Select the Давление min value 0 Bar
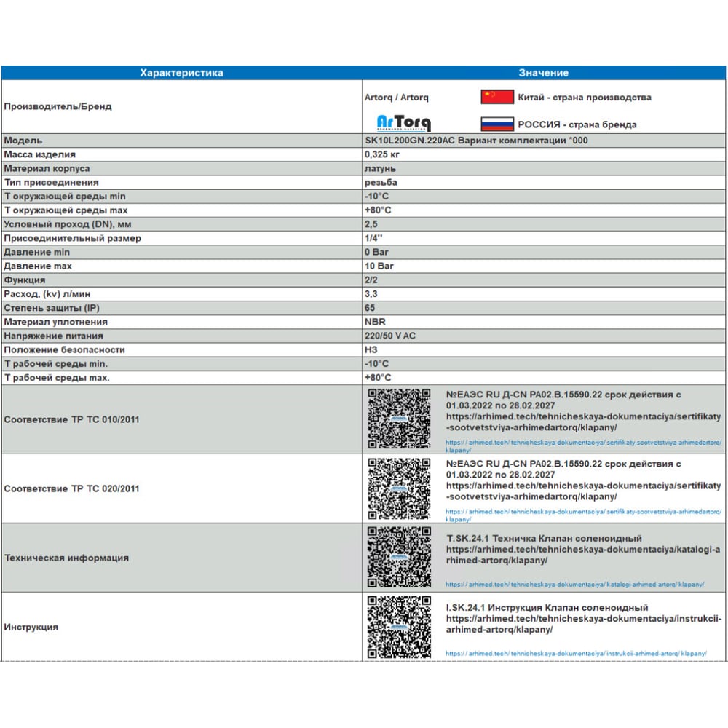The height and width of the screenshot is (728, 728). tap(376, 252)
